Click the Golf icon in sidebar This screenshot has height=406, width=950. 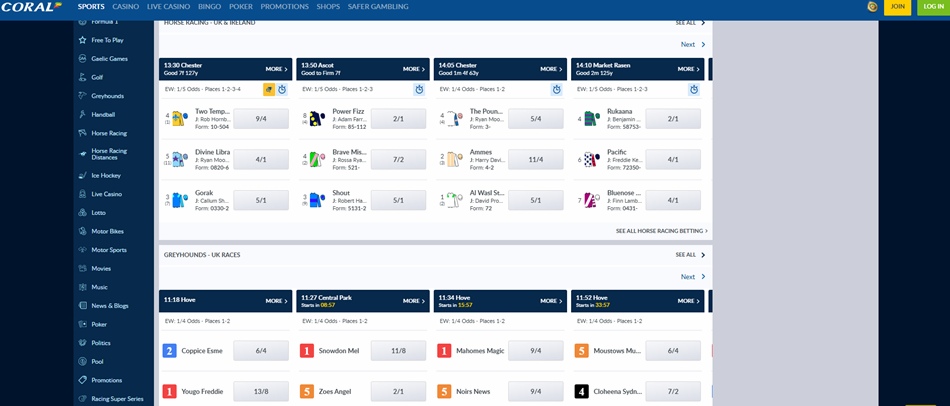pos(82,77)
